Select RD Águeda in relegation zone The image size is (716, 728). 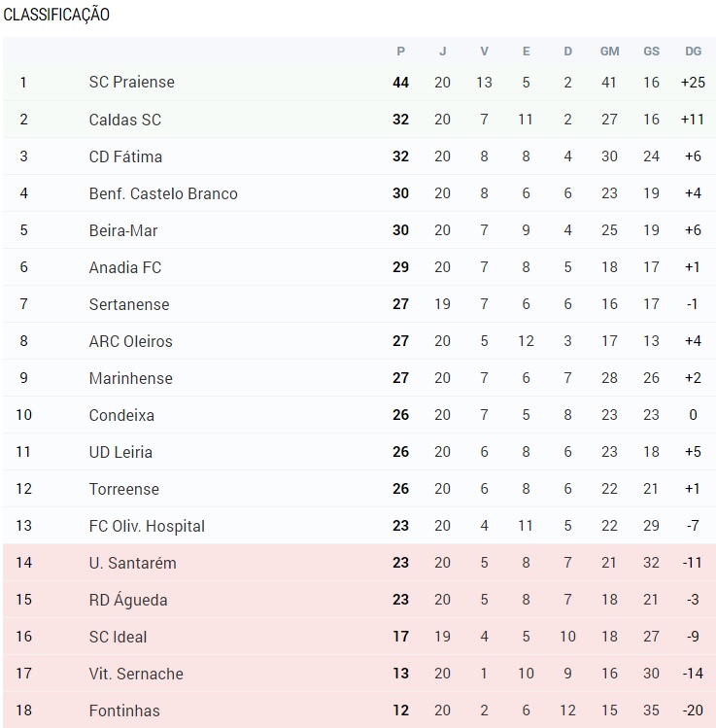[x=128, y=600]
